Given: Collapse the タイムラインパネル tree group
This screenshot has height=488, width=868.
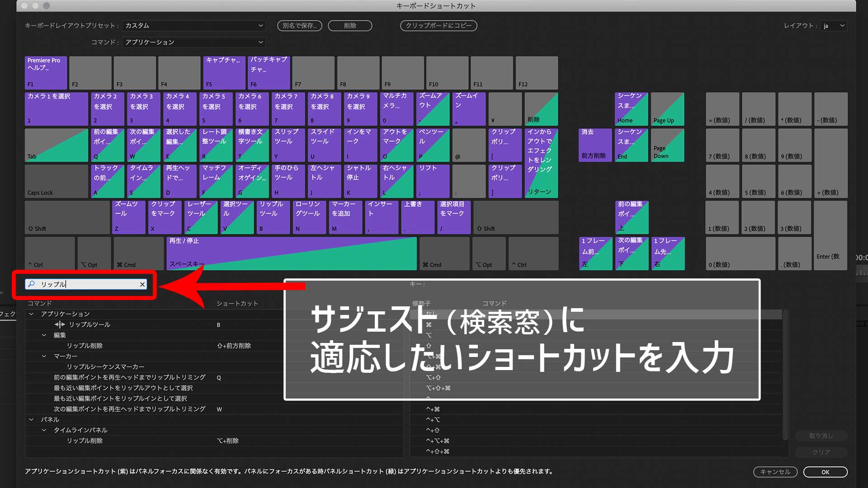Looking at the screenshot, I should pos(44,430).
